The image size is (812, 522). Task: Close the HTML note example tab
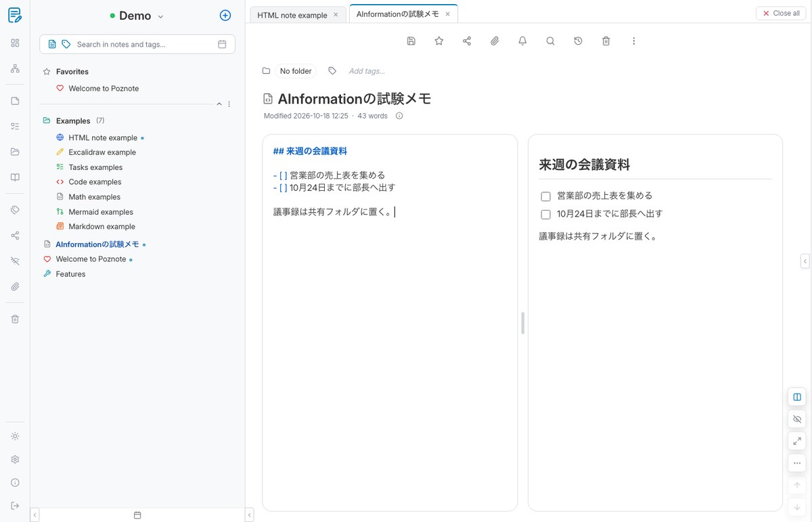pyautogui.click(x=336, y=15)
